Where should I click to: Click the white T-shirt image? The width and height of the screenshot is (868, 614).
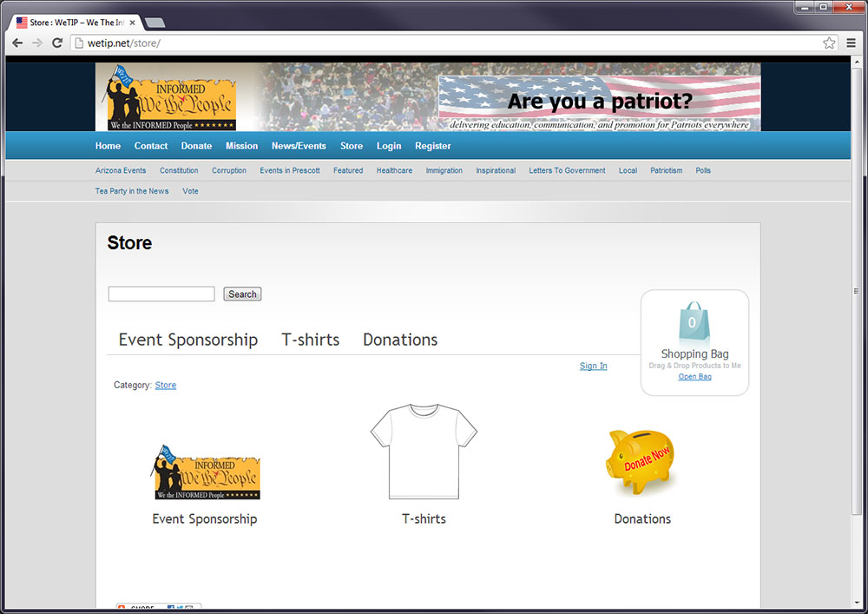(424, 452)
